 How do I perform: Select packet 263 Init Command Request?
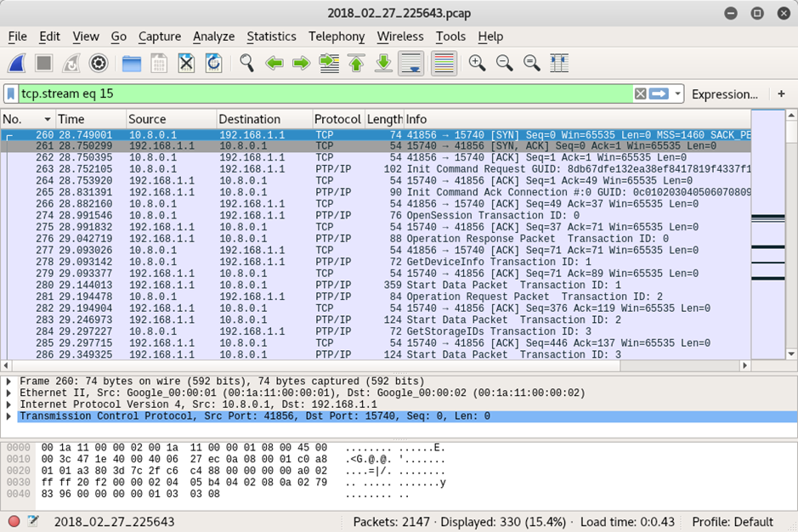376,169
